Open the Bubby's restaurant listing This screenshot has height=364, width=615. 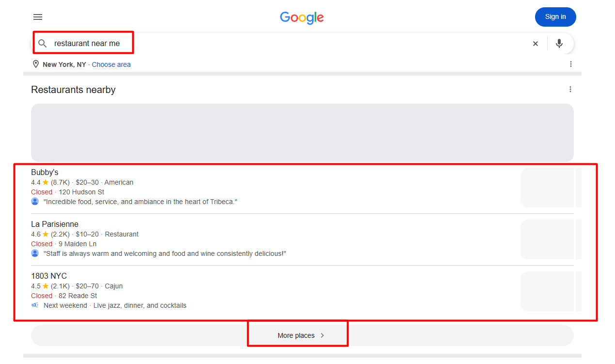click(x=45, y=173)
